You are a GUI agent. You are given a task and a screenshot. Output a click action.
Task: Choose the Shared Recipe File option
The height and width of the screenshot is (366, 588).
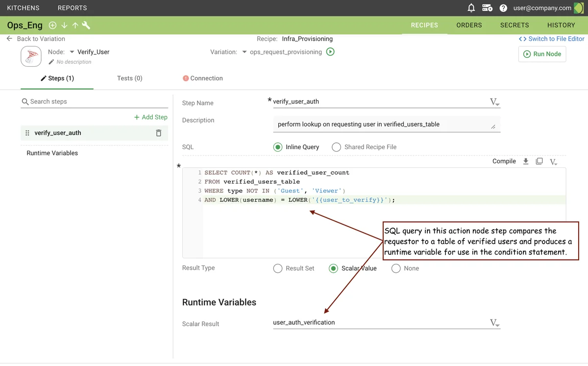(336, 147)
